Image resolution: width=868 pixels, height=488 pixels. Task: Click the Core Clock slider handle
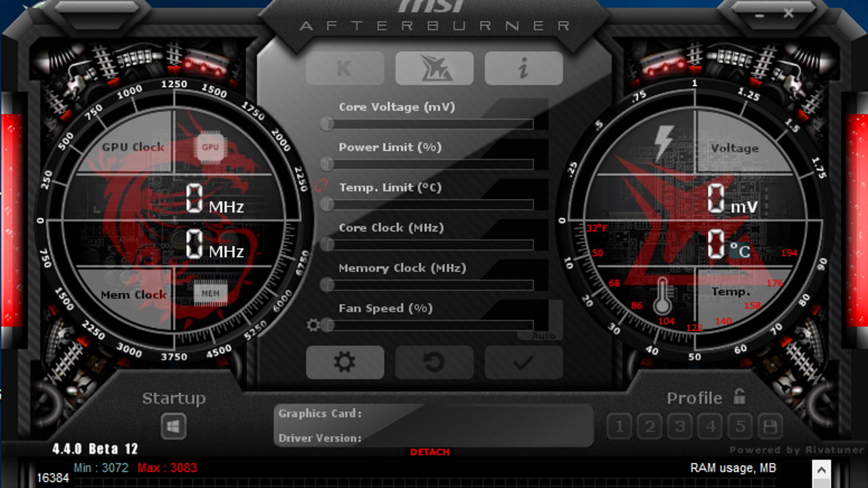[327, 245]
